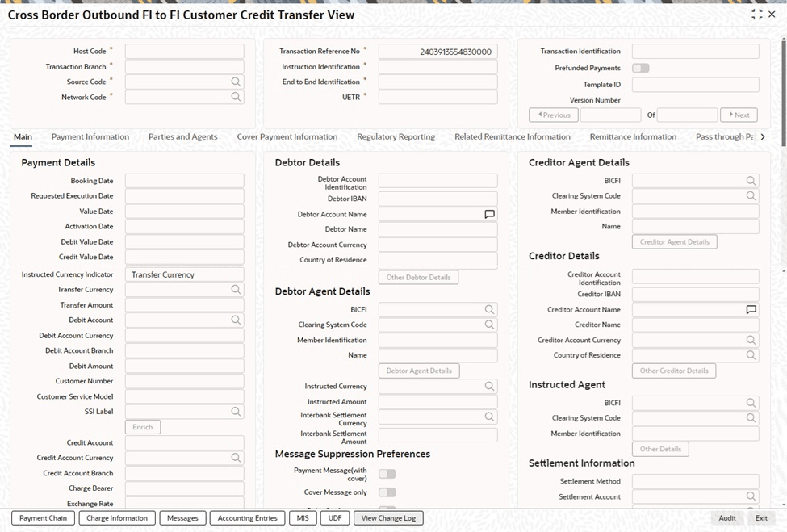Image resolution: width=787 pixels, height=532 pixels.
Task: Open Instructed Agent Clearing System Code lookup
Action: [x=751, y=417]
